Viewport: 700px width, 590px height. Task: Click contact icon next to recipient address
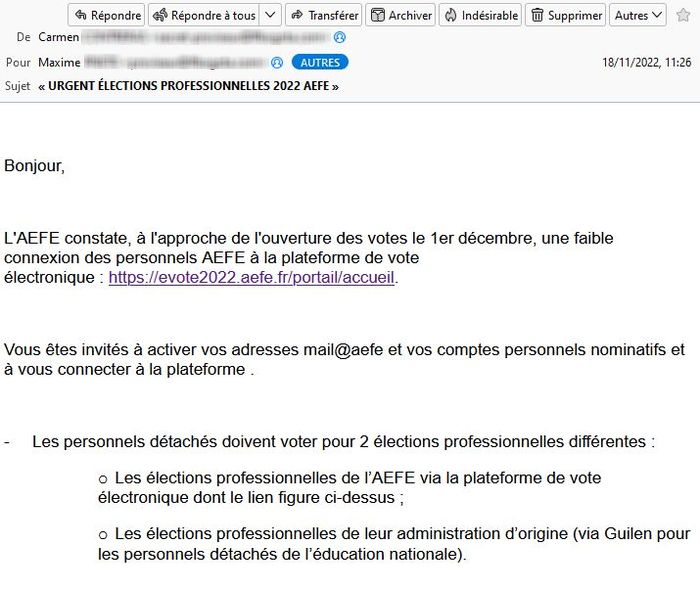click(277, 62)
